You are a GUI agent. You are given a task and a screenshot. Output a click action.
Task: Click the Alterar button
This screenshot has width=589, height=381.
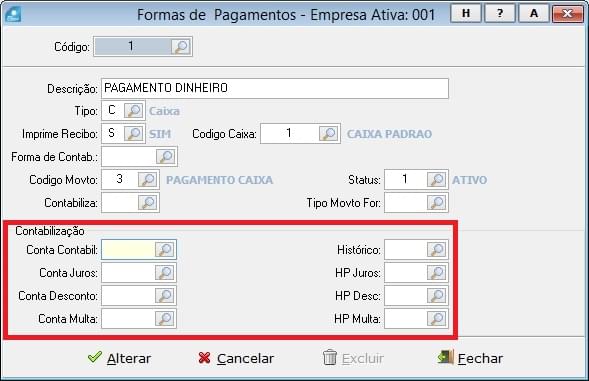coord(119,358)
